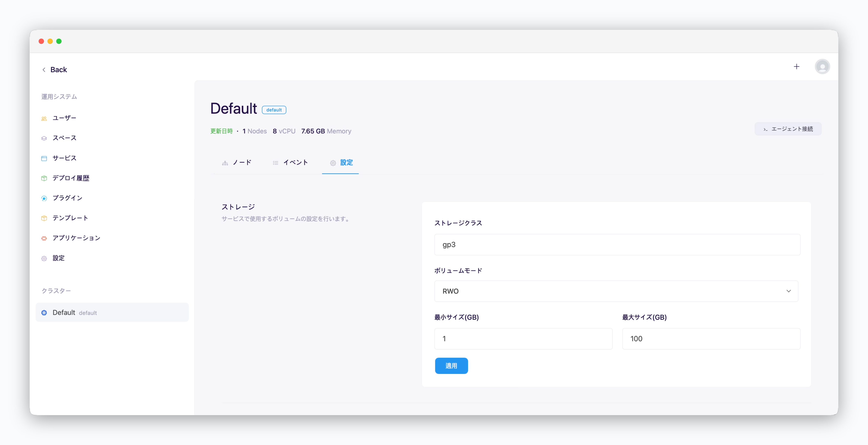
Task: Open テンプレート in the sidebar
Action: [x=70, y=218]
